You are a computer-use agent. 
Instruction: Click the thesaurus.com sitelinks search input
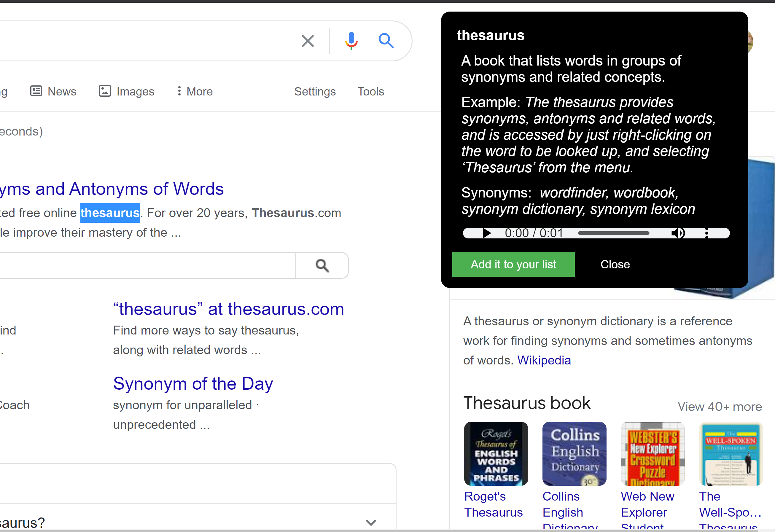[147, 266]
